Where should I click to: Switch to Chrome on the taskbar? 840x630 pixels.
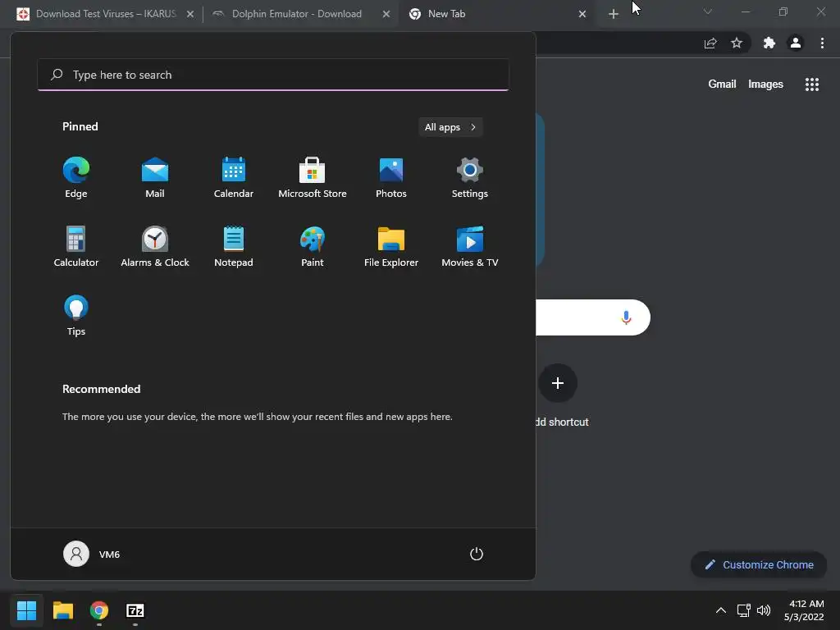click(99, 610)
